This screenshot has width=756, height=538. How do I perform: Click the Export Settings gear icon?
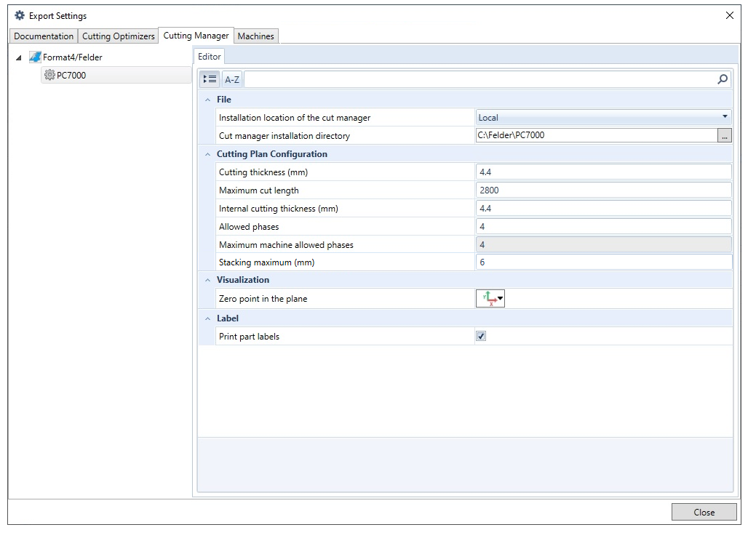pos(20,16)
